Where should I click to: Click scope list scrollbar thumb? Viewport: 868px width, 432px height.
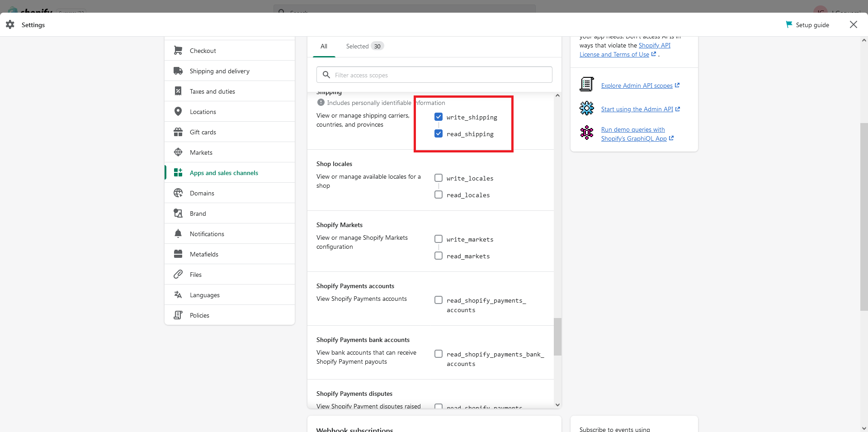[x=557, y=337]
